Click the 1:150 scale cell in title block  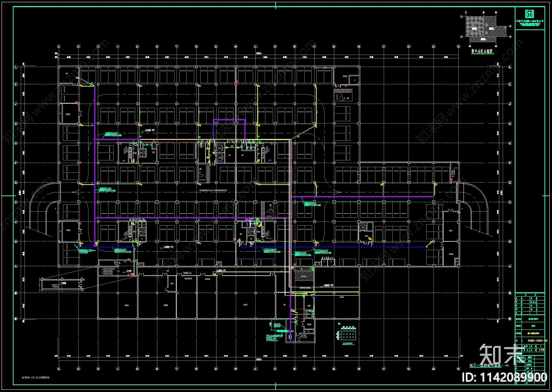(541, 350)
